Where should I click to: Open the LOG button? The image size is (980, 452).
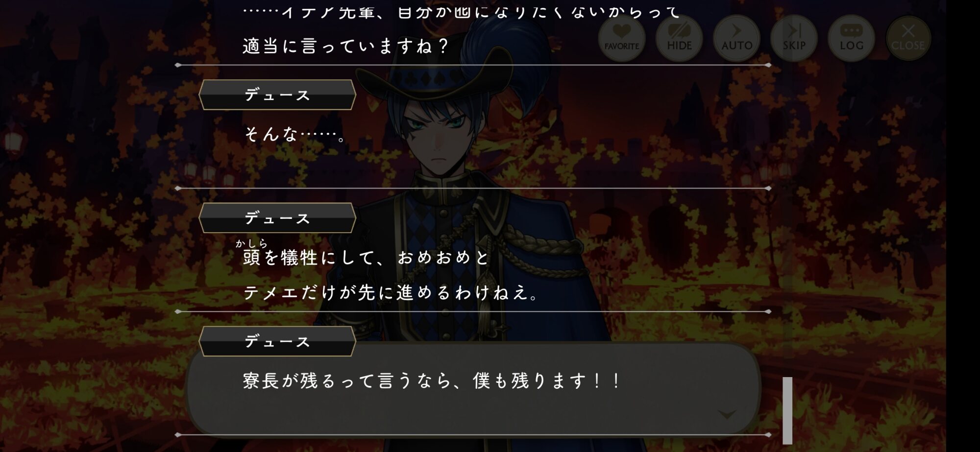pyautogui.click(x=851, y=38)
